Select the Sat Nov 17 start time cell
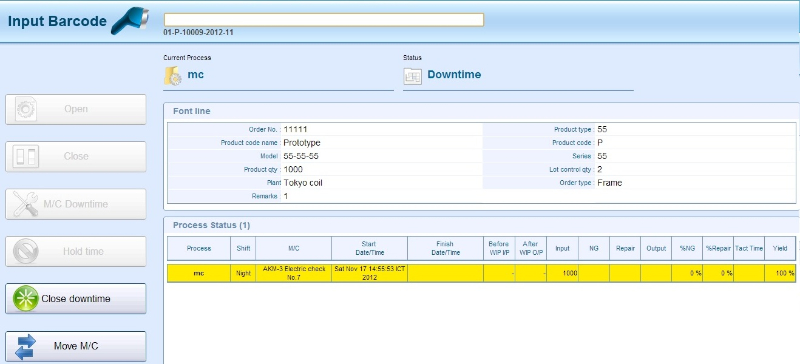This screenshot has height=364, width=800. tap(369, 273)
